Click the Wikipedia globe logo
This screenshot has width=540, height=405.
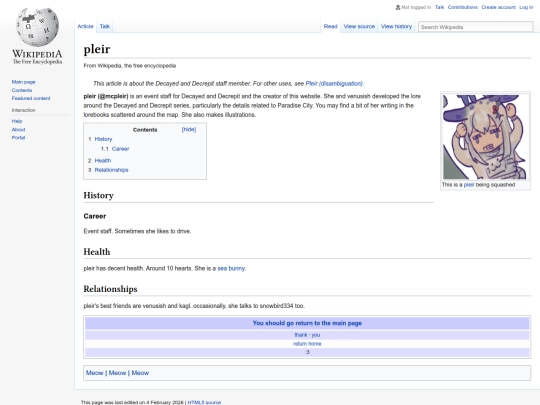click(x=37, y=27)
